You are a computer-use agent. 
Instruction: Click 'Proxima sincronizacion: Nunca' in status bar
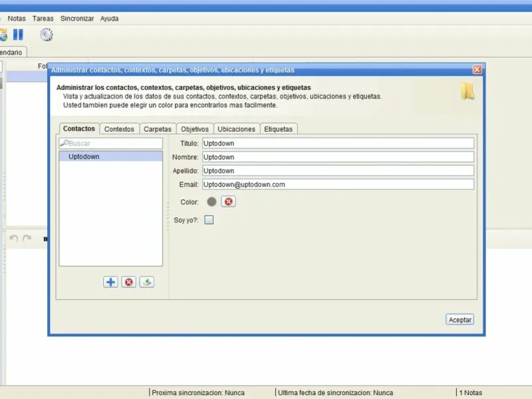[x=198, y=392]
